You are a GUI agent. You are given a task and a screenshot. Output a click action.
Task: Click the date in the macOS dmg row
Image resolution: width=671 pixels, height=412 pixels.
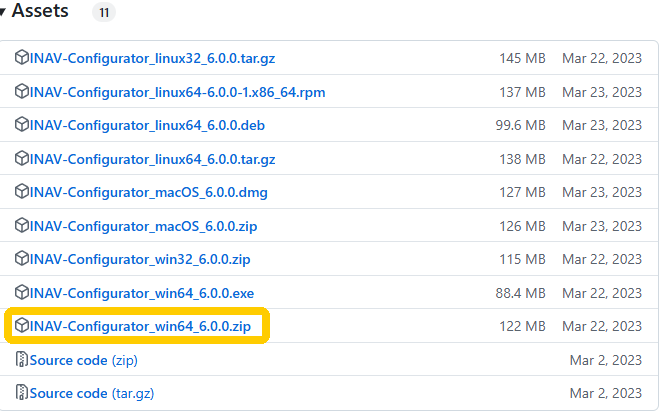tap(602, 193)
